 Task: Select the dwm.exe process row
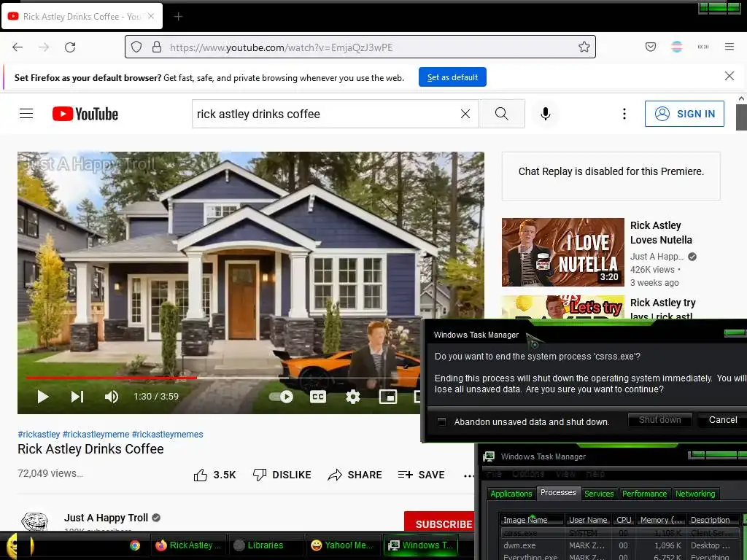(x=620, y=545)
